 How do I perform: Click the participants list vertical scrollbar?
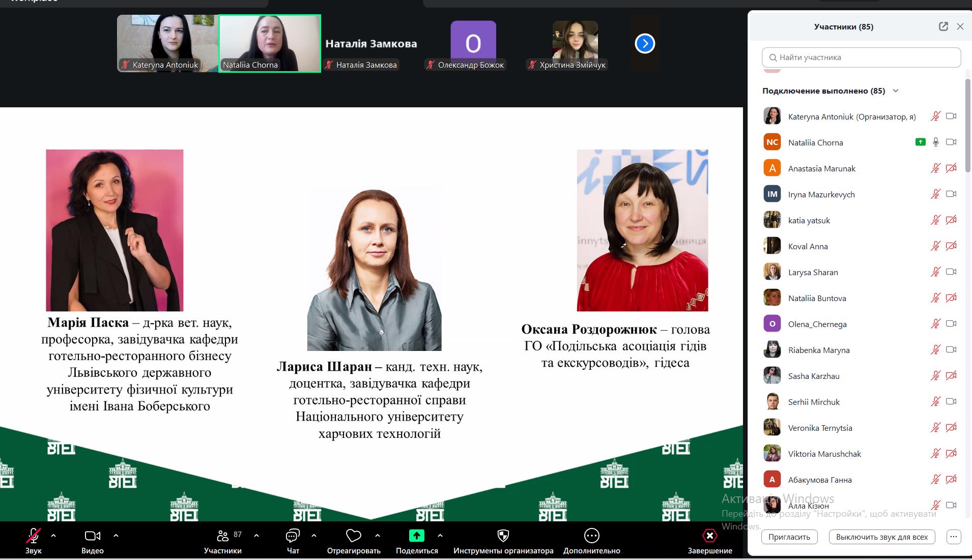pyautogui.click(x=967, y=127)
